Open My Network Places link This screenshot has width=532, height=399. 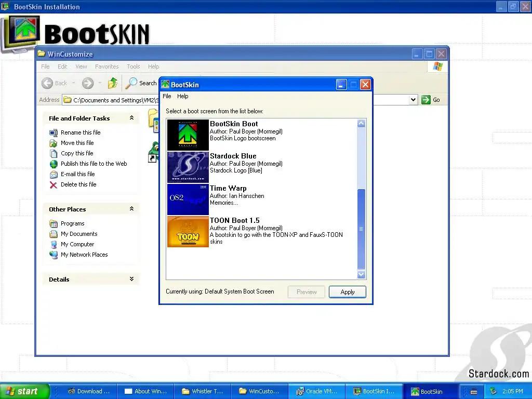84,255
